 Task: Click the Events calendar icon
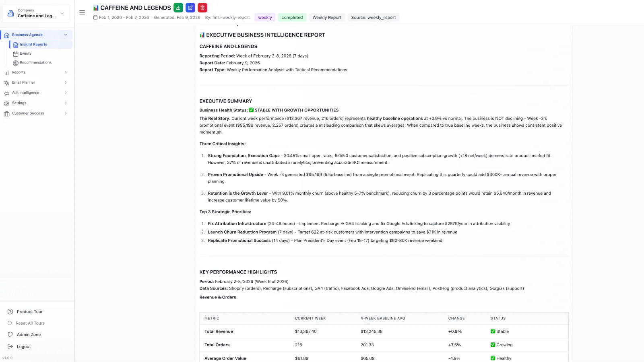coord(16,54)
